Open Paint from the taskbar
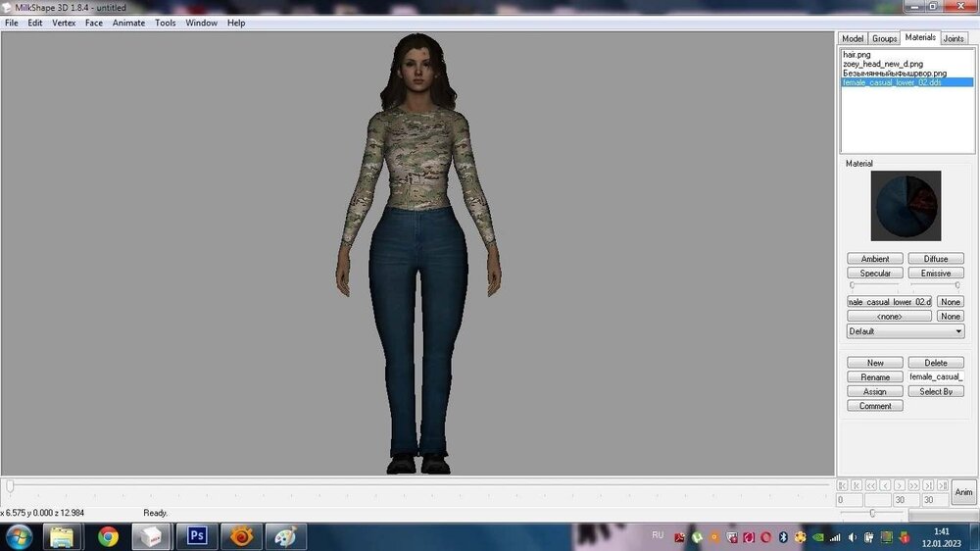This screenshot has height=551, width=980. 285,536
